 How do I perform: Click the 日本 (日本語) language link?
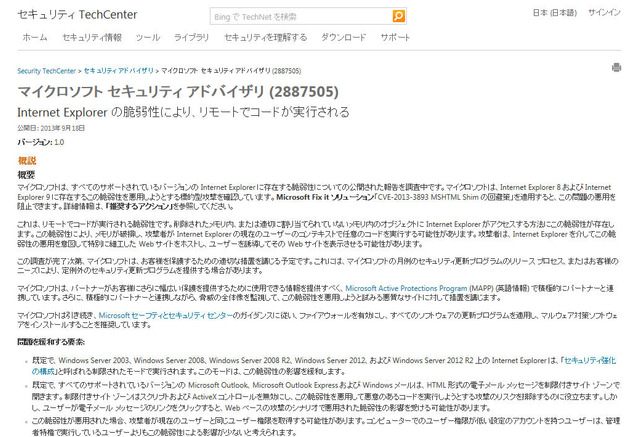(x=555, y=13)
